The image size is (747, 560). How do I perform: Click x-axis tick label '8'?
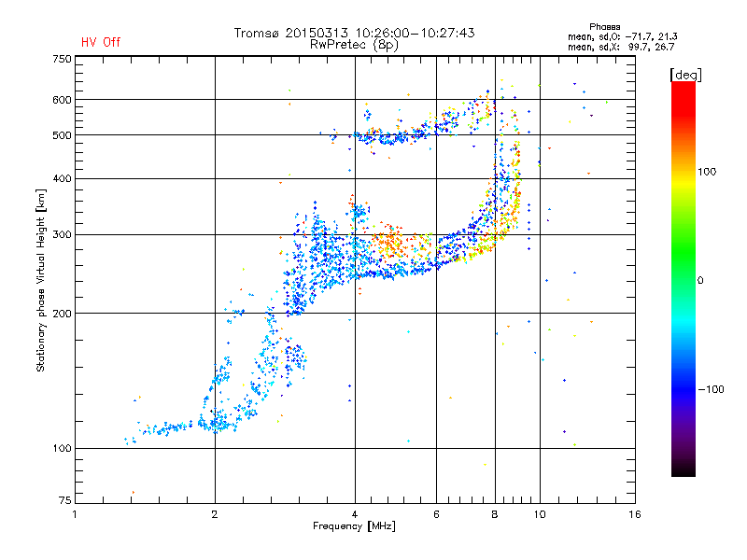[x=495, y=514]
